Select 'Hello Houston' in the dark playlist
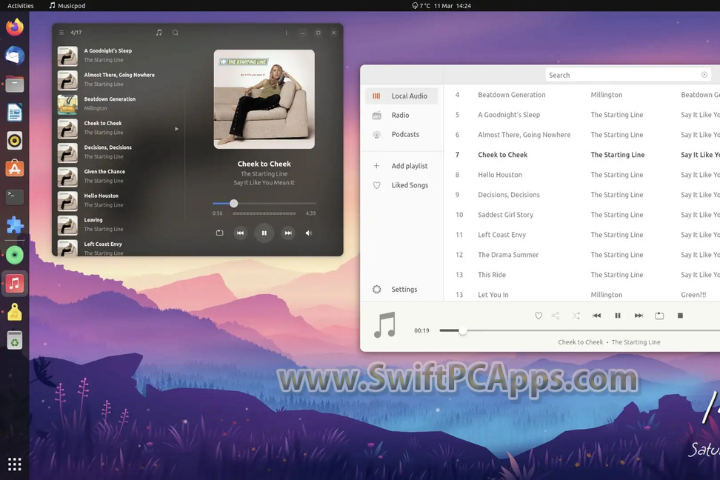720x480 pixels. point(119,201)
